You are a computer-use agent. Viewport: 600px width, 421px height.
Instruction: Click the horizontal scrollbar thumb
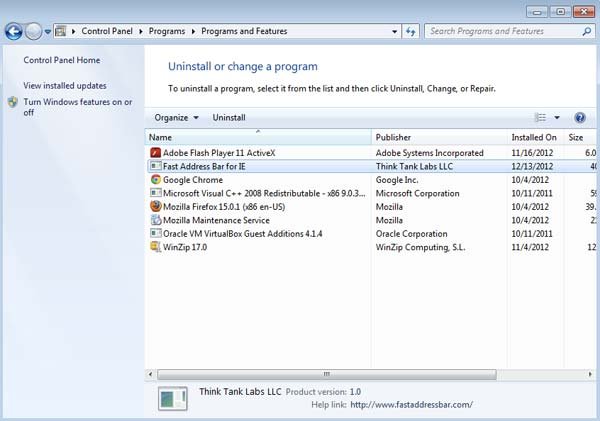[x=326, y=374]
